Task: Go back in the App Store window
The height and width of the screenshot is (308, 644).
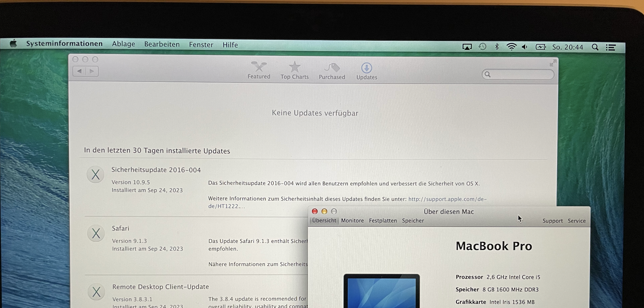Action: pyautogui.click(x=79, y=71)
